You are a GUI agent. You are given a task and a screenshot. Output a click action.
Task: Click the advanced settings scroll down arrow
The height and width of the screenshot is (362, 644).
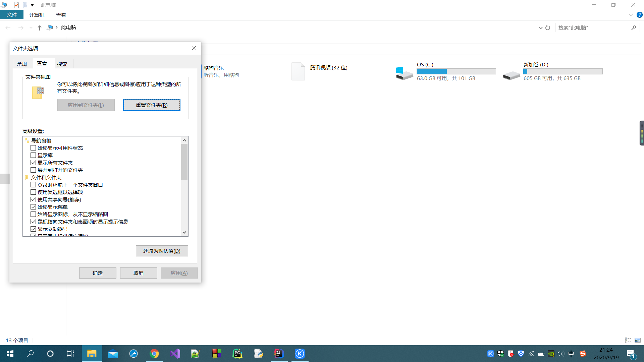[184, 232]
